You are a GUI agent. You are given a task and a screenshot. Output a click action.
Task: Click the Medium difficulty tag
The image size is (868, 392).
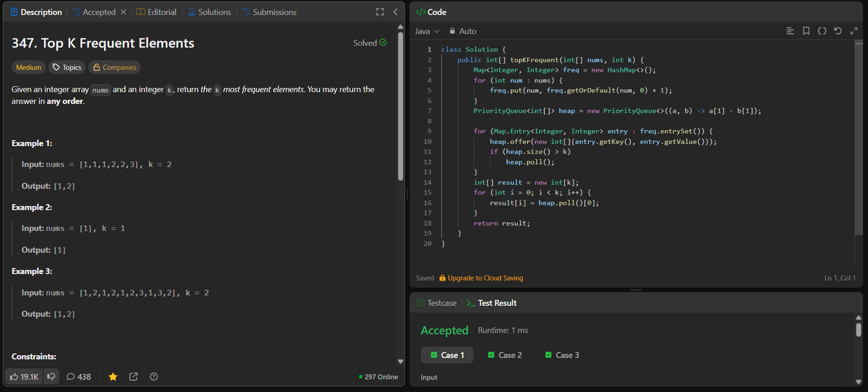coord(28,67)
